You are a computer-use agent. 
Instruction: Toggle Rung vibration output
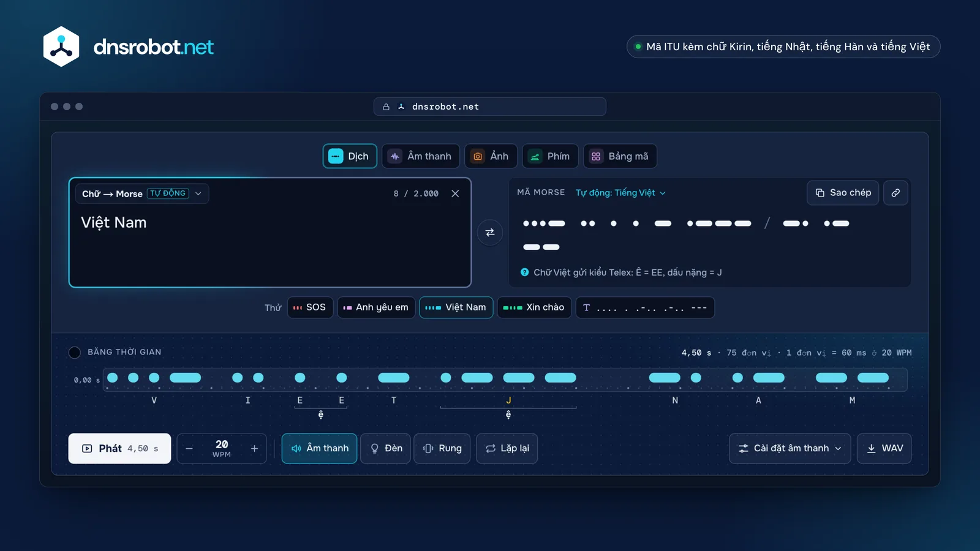click(x=442, y=449)
